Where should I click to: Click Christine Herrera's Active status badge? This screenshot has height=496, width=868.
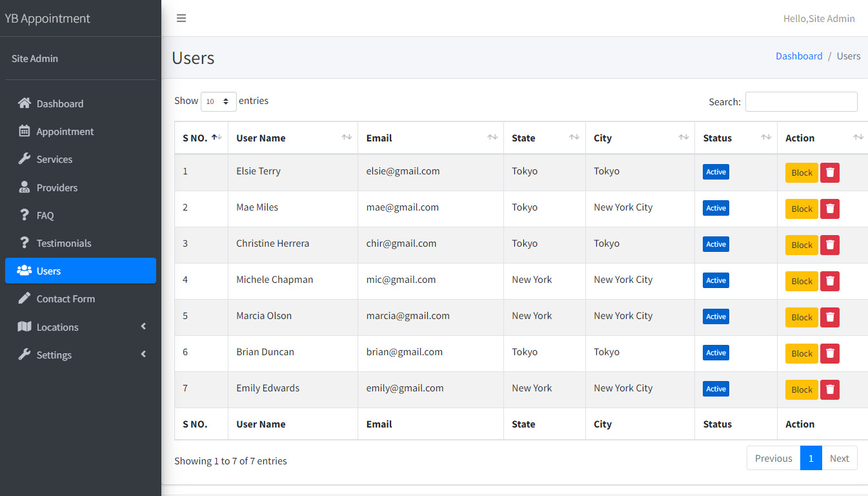click(x=716, y=244)
